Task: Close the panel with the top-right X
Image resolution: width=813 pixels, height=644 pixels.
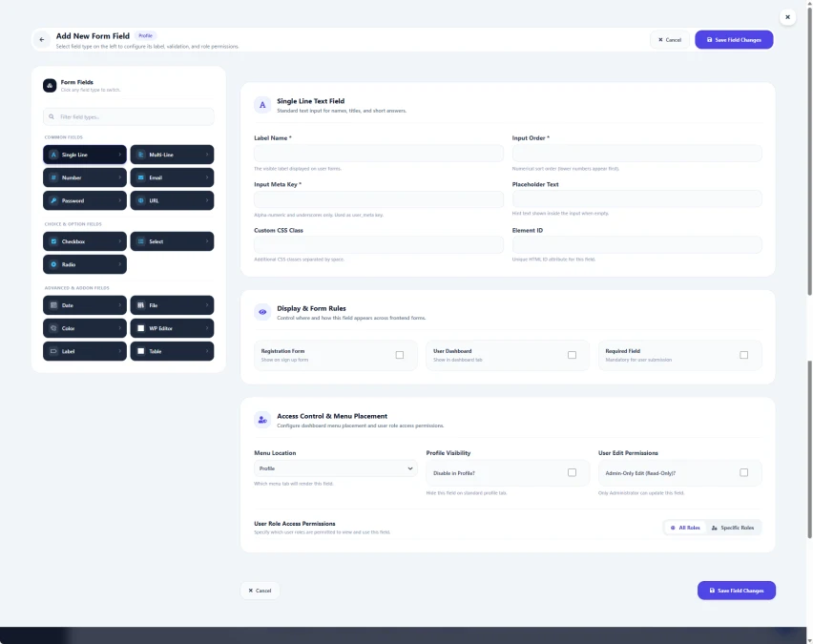Action: pos(787,17)
